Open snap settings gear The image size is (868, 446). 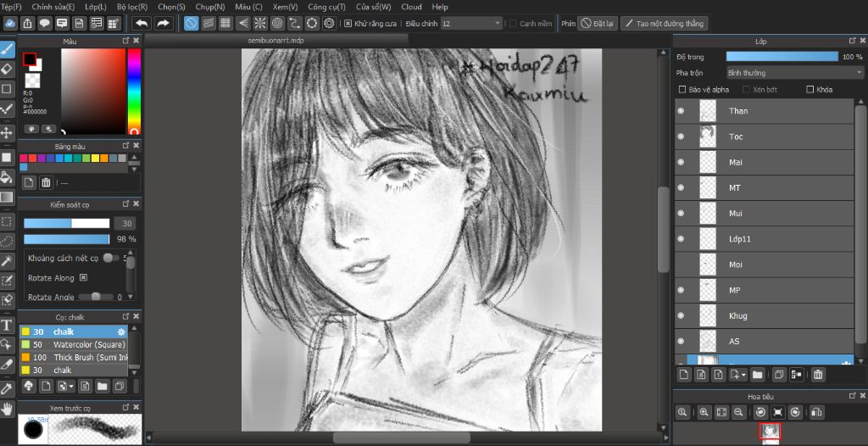330,23
